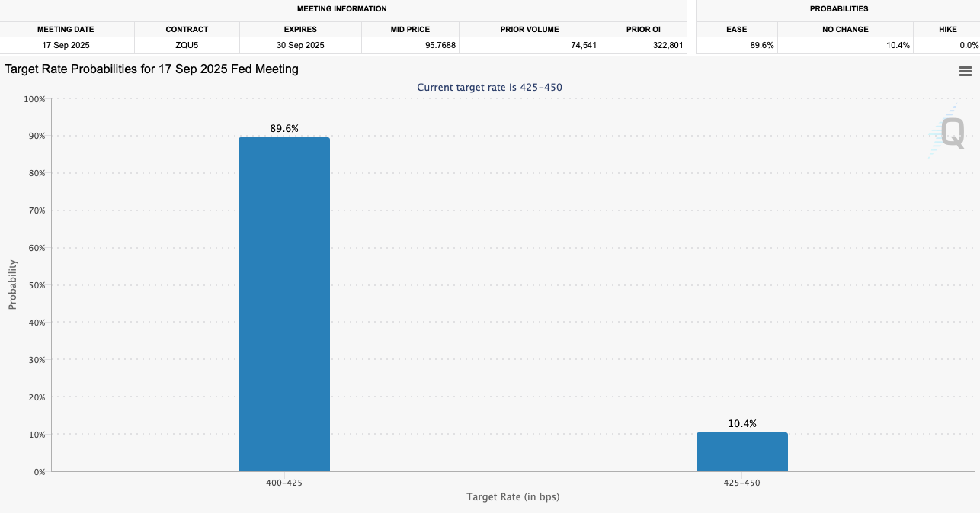Viewport: 980px width, 514px height.
Task: Click the PRIOR OI column header
Action: (x=643, y=29)
